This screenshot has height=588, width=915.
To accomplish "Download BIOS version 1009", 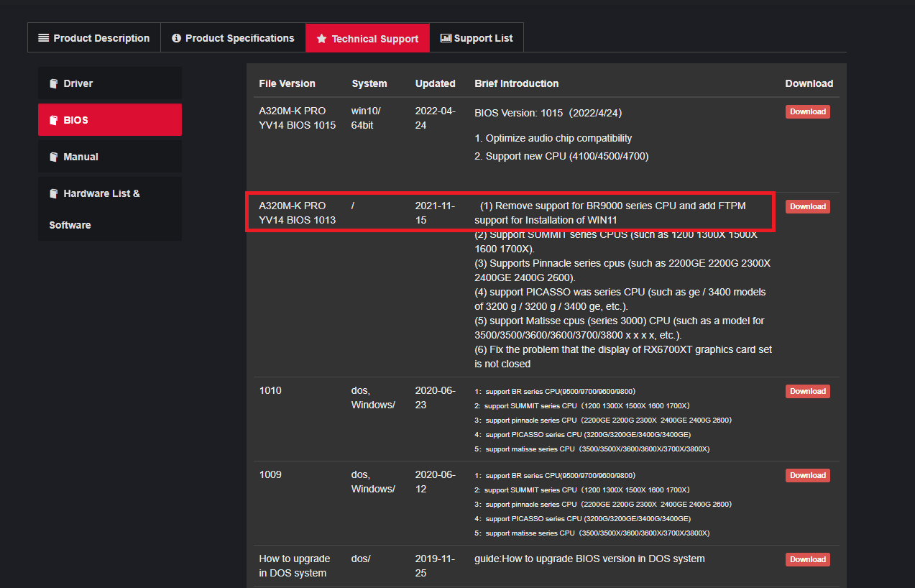I will tap(808, 475).
